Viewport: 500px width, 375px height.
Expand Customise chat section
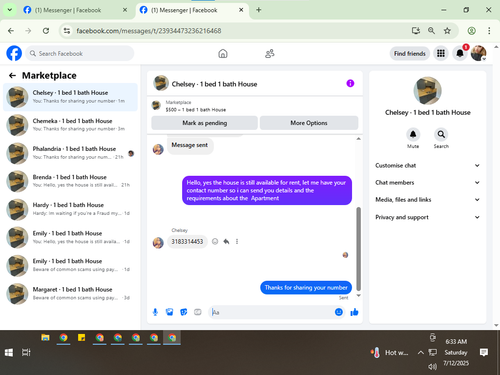[x=427, y=165]
